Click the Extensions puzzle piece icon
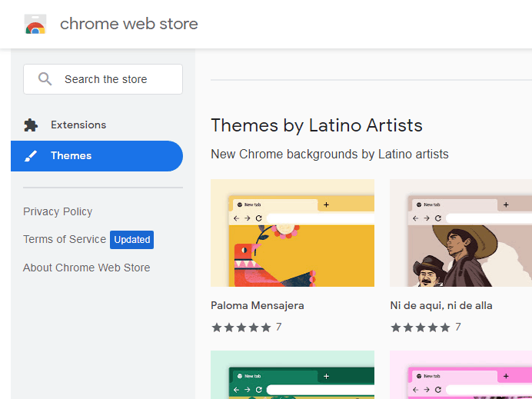This screenshot has width=532, height=399. [x=31, y=125]
